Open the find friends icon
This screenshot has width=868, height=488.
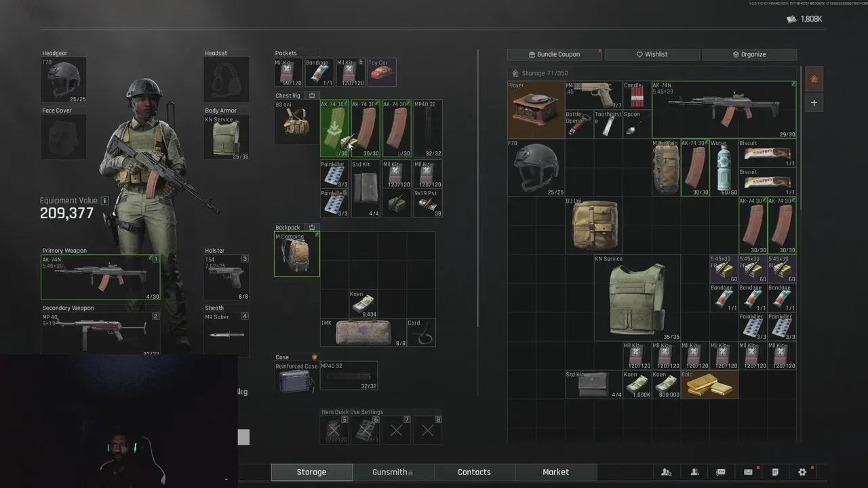(x=667, y=472)
